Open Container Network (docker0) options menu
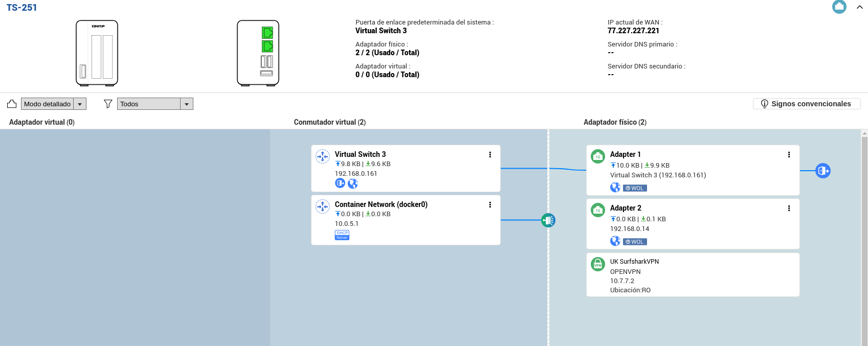Viewport: 868px width, 346px height. [x=490, y=205]
